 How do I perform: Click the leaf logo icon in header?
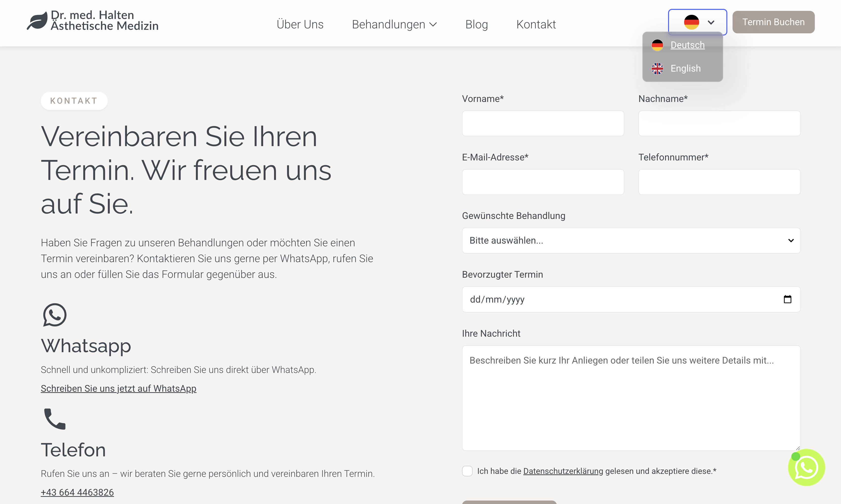pos(37,21)
